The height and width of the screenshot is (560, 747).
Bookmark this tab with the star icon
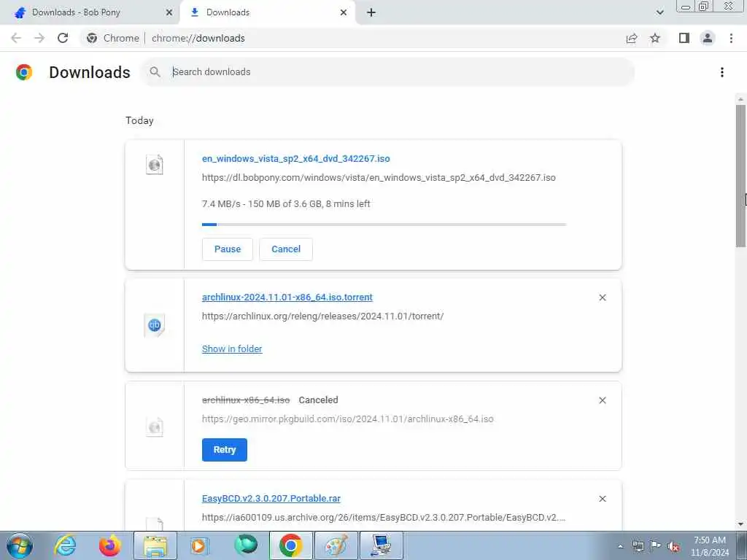pyautogui.click(x=655, y=38)
